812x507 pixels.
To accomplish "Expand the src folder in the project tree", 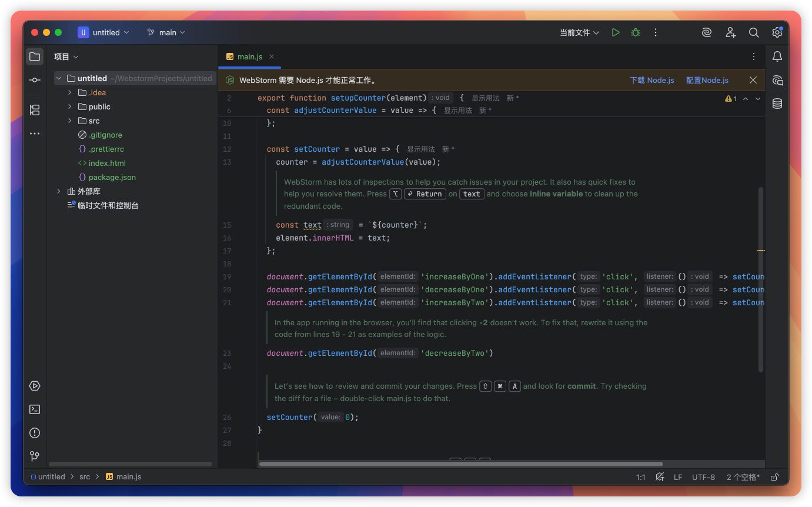I will pos(69,121).
